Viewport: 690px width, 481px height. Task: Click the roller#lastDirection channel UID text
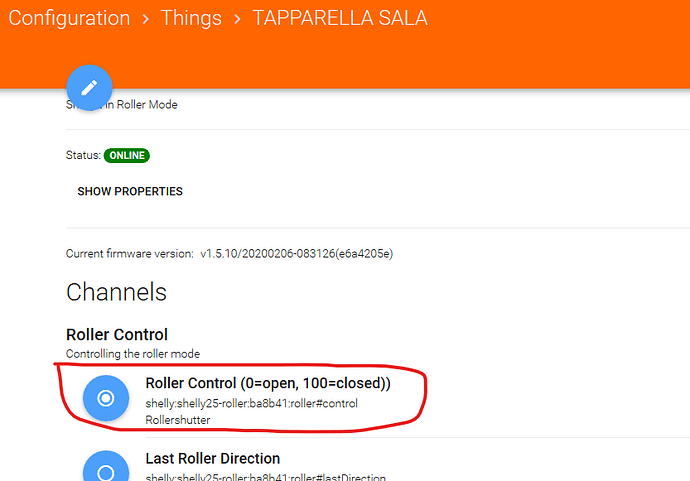tap(265, 478)
